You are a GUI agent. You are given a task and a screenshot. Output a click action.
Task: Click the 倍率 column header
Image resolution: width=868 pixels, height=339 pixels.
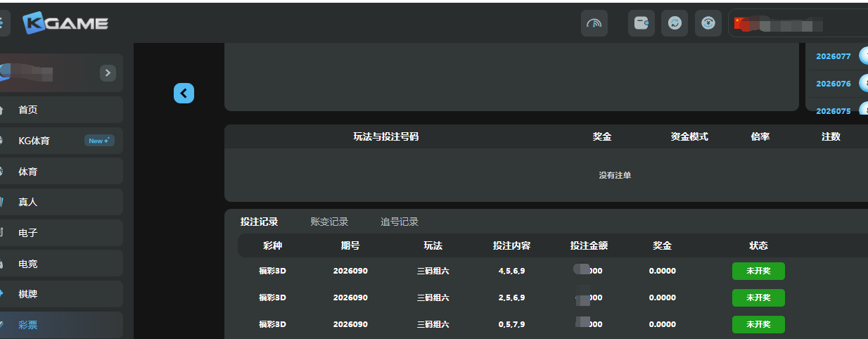click(x=760, y=136)
